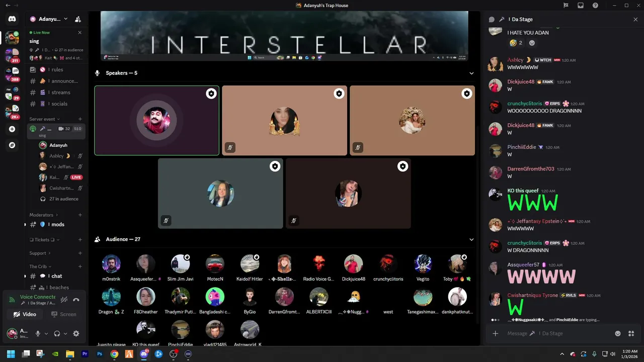Disconnect from voice with the hang-up icon

point(76,300)
